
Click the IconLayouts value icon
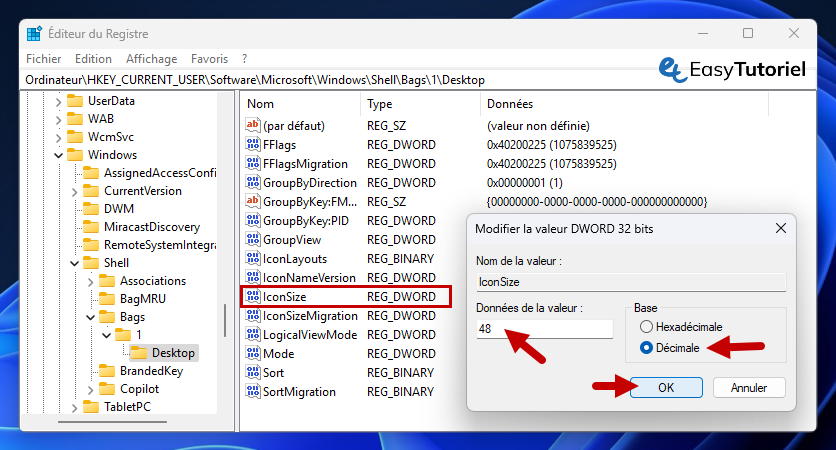point(253,259)
